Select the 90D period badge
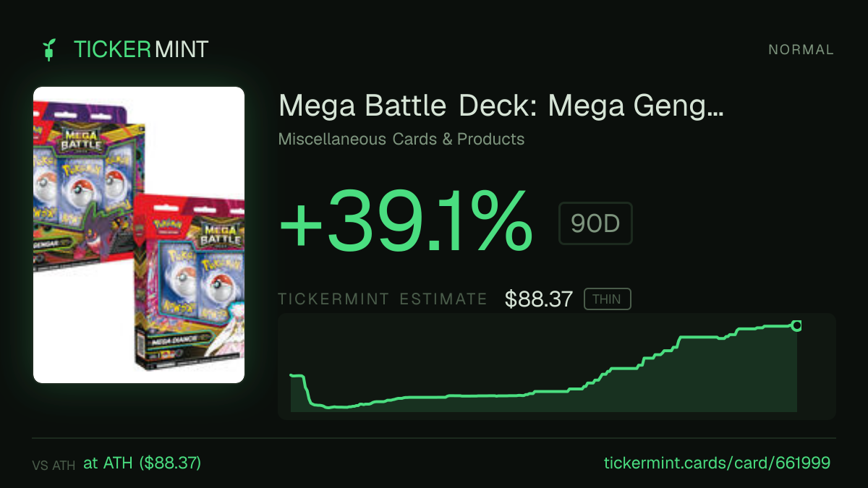The width and height of the screenshot is (868, 488). [595, 224]
